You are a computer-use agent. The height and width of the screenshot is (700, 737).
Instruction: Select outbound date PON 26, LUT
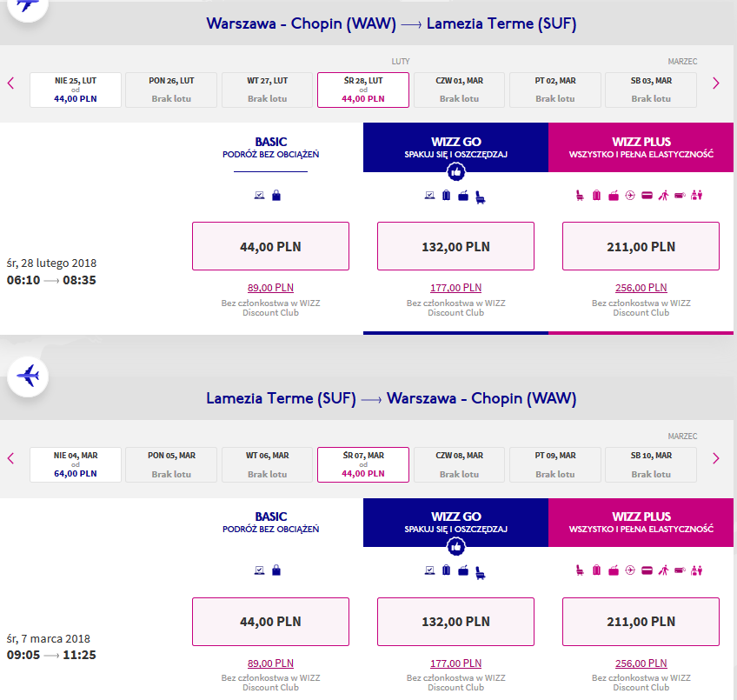click(171, 90)
